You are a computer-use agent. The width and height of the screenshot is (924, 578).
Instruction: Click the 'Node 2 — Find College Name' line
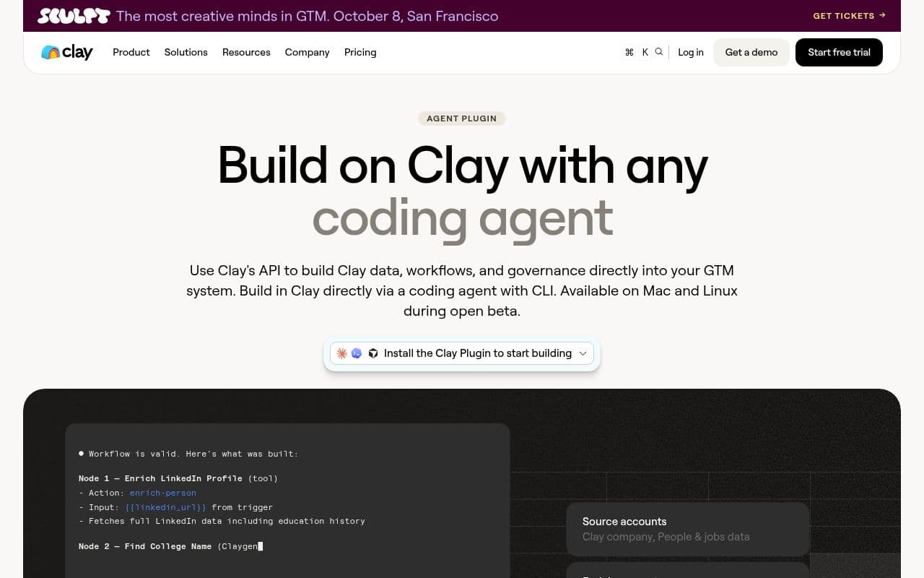click(170, 546)
